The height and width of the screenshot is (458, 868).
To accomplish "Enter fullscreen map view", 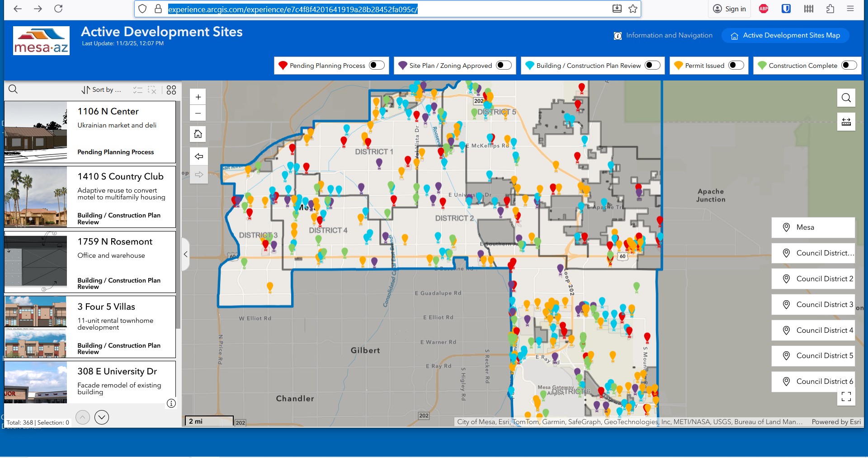I will [846, 397].
